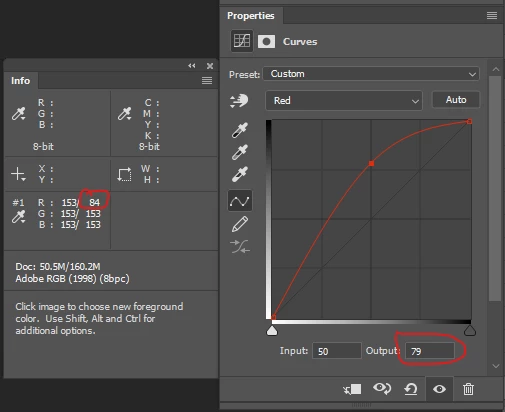Click color sampler #1 eyedropper options
Viewport: 505px width, 412px height.
click(x=18, y=217)
